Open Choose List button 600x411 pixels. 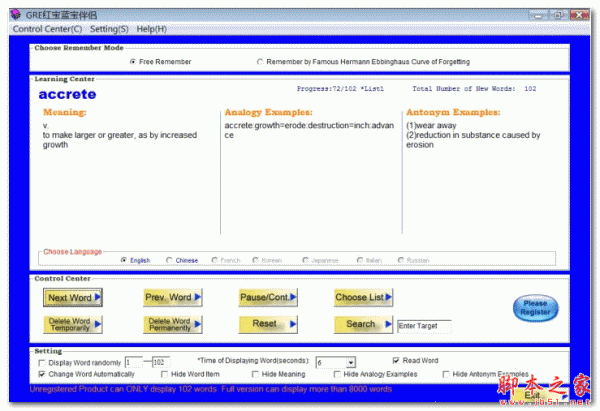click(x=363, y=297)
